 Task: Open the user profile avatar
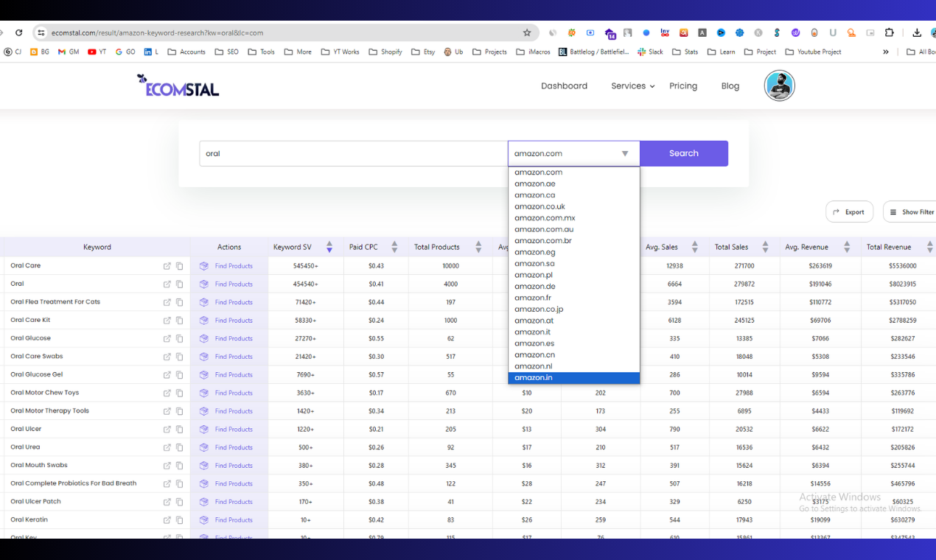(x=779, y=85)
